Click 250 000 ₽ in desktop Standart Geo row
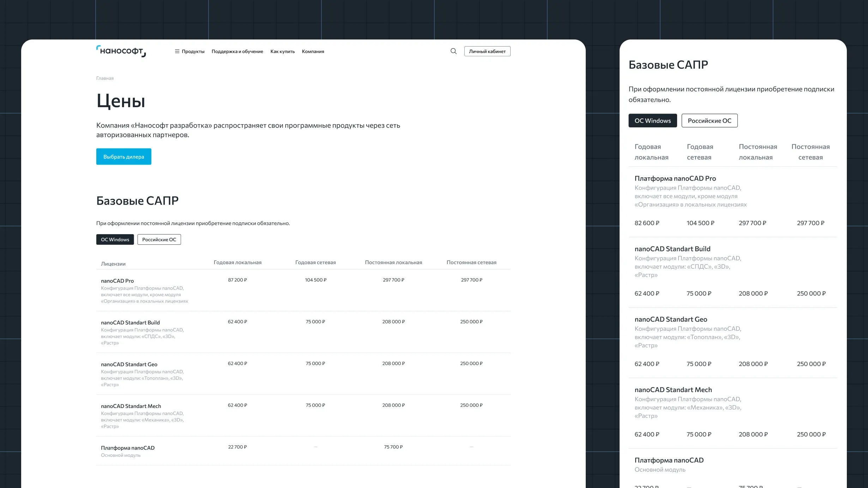The image size is (868, 488). [471, 364]
